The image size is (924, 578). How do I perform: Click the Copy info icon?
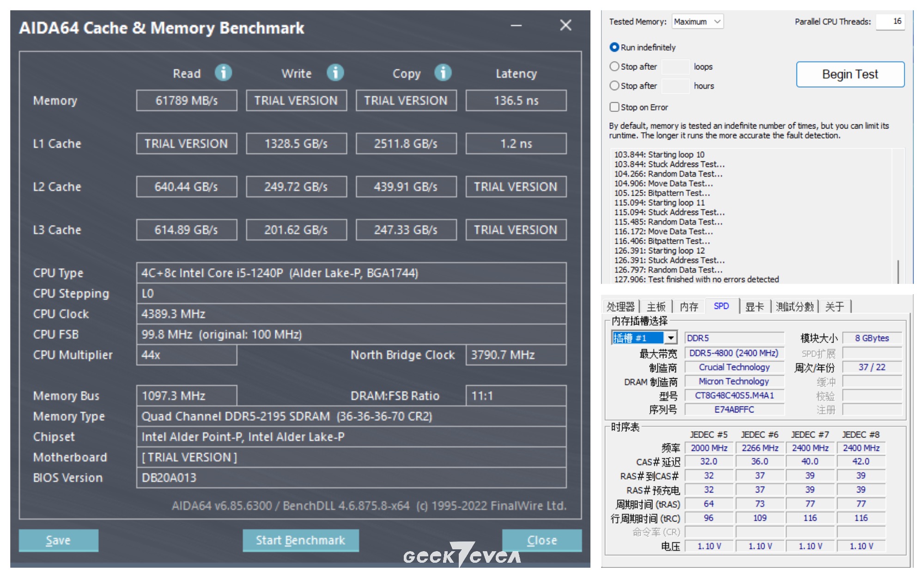[443, 73]
